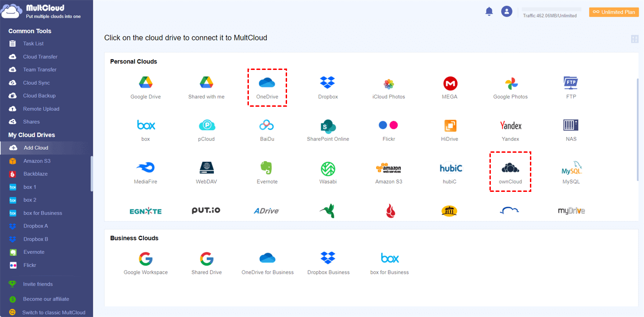
Task: Connect the personal box cloud
Action: tap(146, 130)
